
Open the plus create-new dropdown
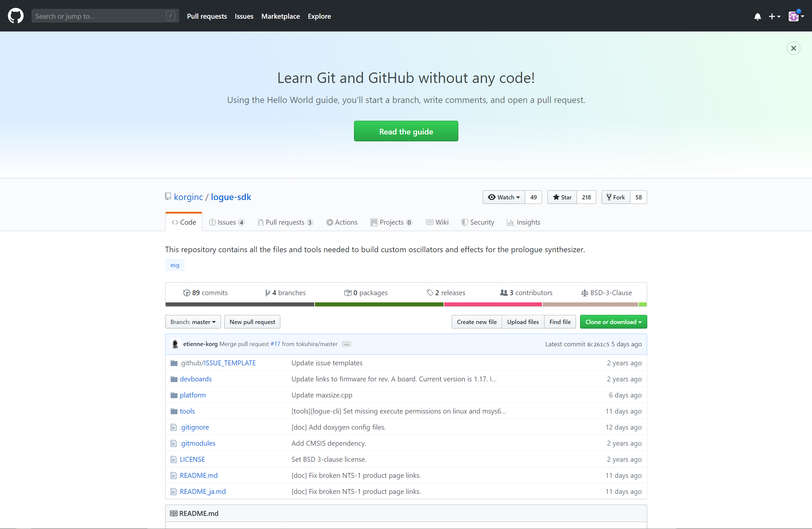click(x=775, y=16)
